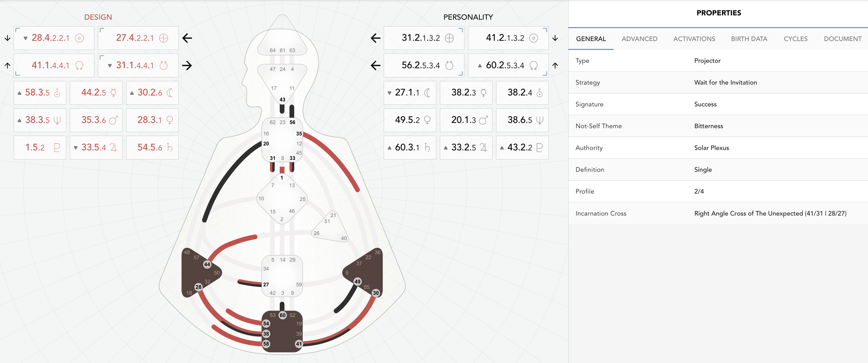Click the left arrow beside Design 27.4.2.2.1
Image resolution: width=868 pixels, height=363 pixels.
coord(187,38)
